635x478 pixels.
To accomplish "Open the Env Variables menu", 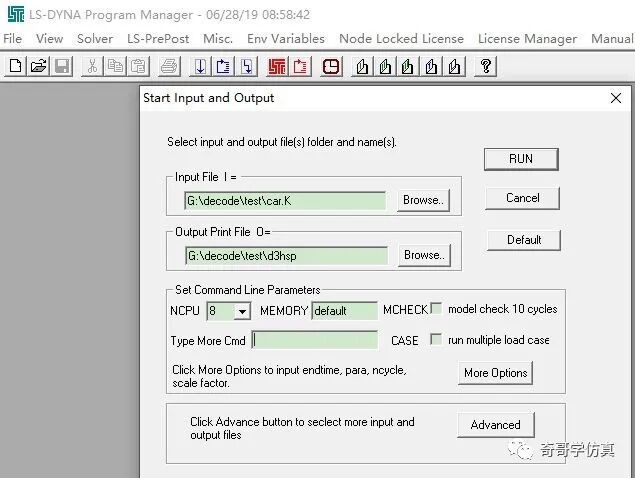I will (286, 38).
